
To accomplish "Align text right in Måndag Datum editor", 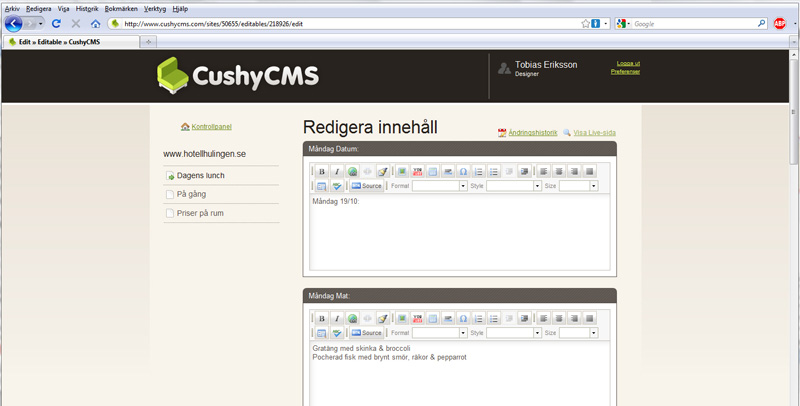I will pos(574,171).
